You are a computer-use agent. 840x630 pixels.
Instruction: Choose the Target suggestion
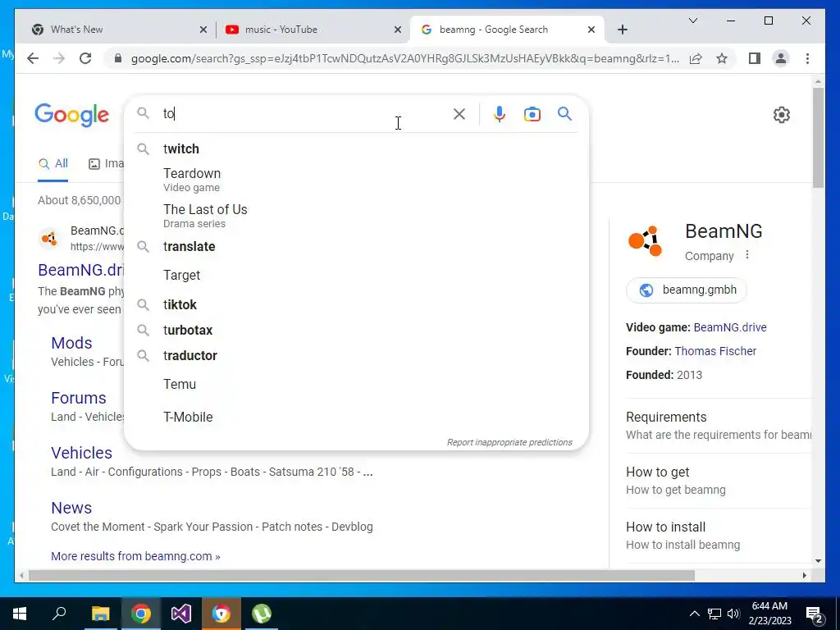tap(356, 276)
